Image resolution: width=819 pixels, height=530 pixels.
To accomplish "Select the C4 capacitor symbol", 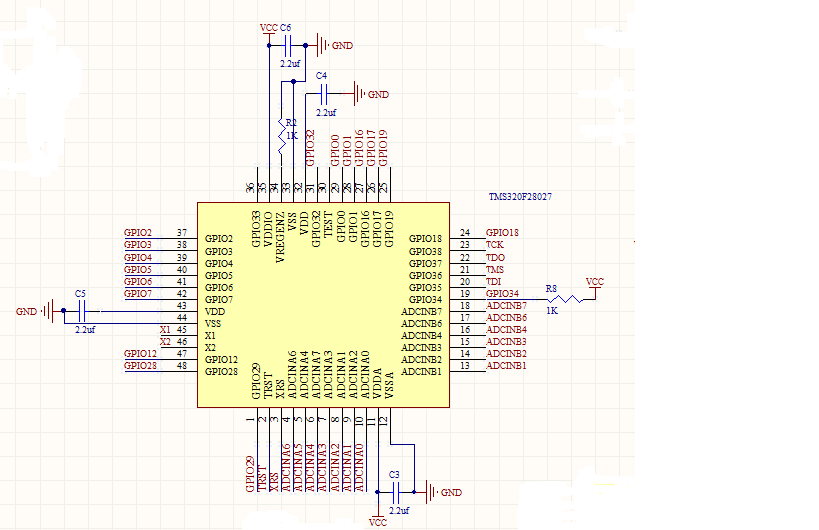I will pos(323,95).
